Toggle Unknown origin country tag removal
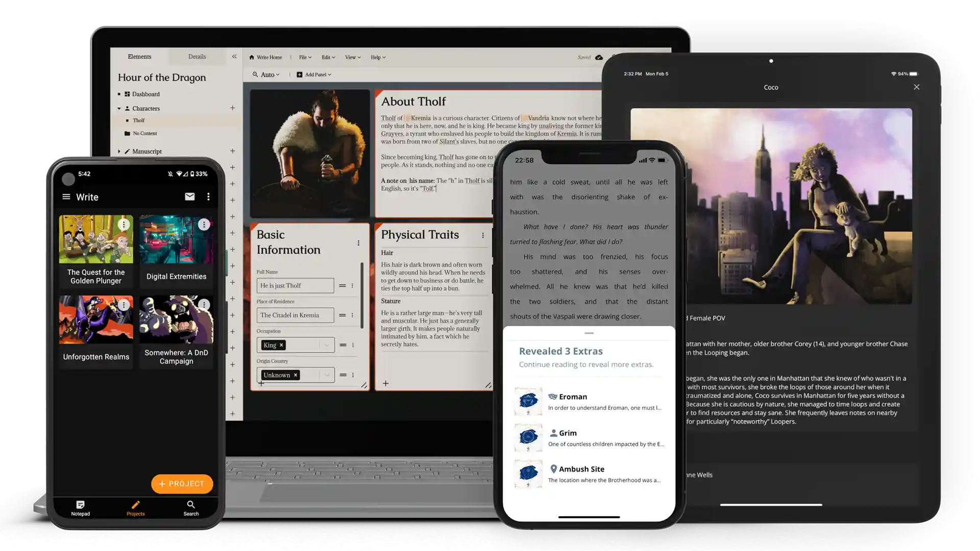The height and width of the screenshot is (551, 980). pos(297,375)
